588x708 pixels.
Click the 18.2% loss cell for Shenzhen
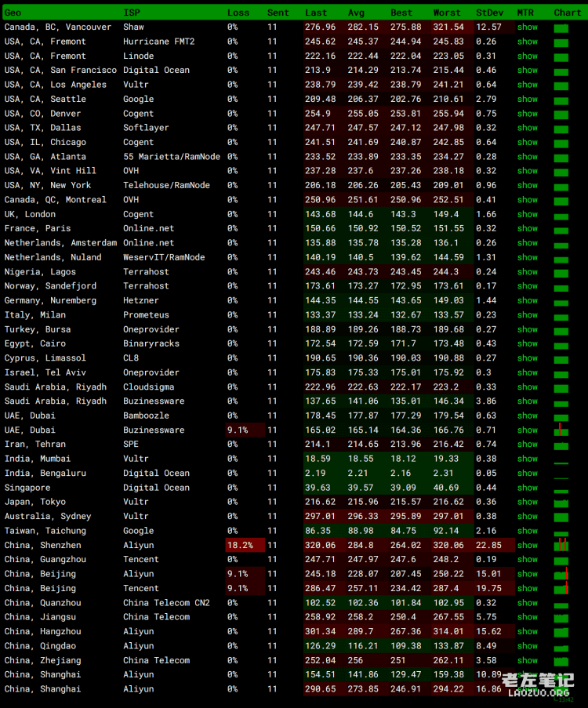(245, 545)
